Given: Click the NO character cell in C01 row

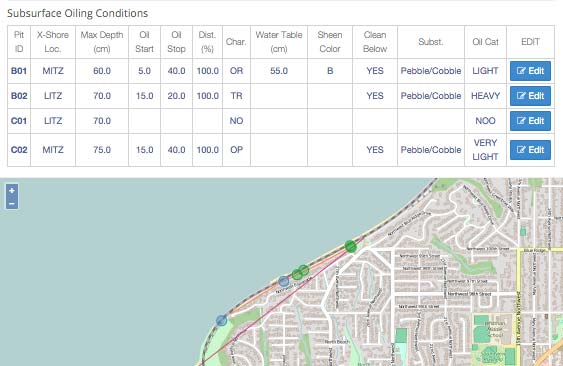Looking at the screenshot, I should [236, 121].
